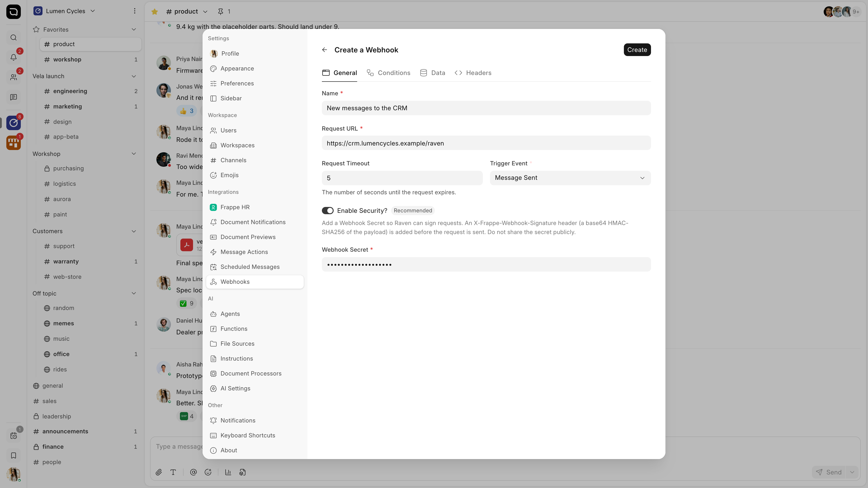Go back using the arrow beside Create a Webhook

click(325, 50)
